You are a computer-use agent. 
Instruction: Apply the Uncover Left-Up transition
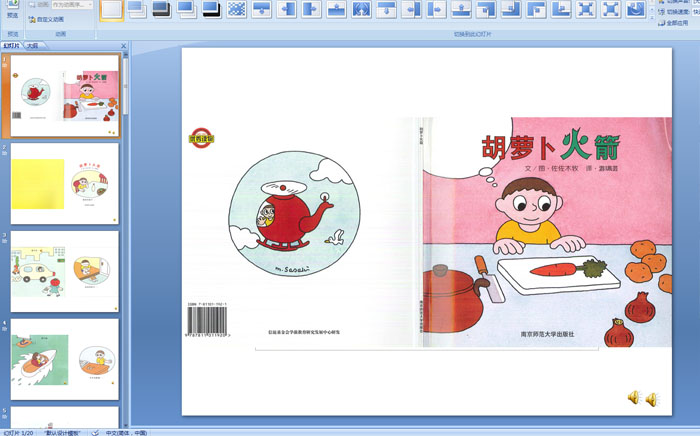click(x=512, y=9)
